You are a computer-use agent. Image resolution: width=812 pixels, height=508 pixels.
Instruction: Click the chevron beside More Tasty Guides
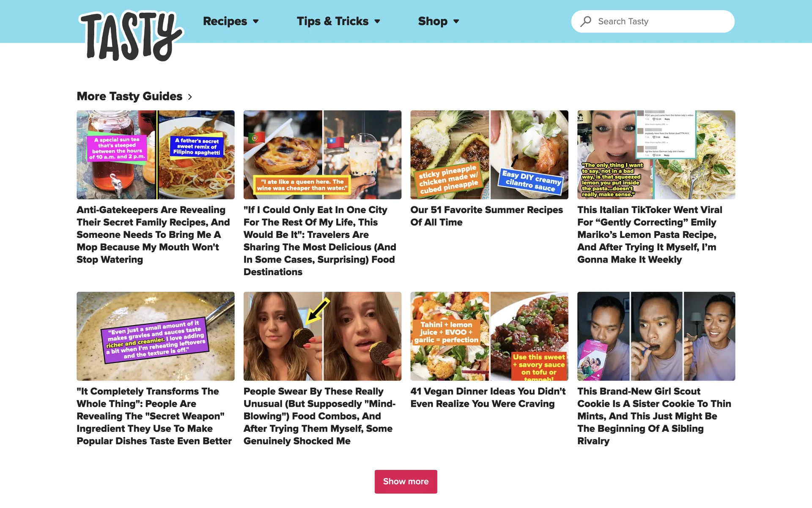(190, 97)
